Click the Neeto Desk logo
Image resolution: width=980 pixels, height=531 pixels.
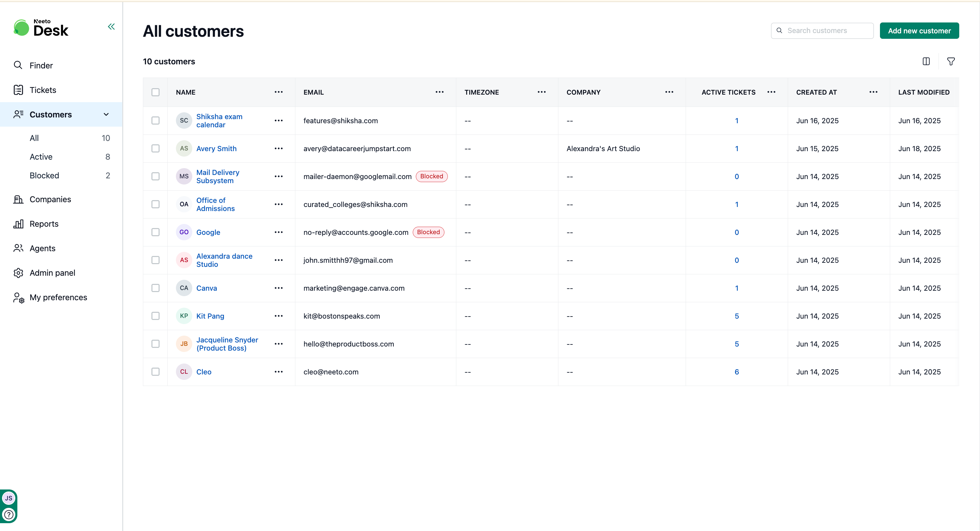[41, 28]
